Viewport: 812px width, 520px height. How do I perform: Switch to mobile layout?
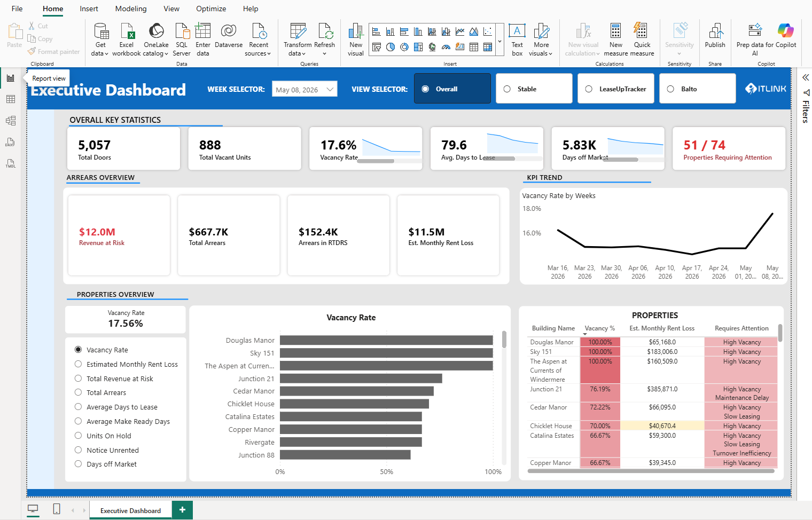[57, 509]
